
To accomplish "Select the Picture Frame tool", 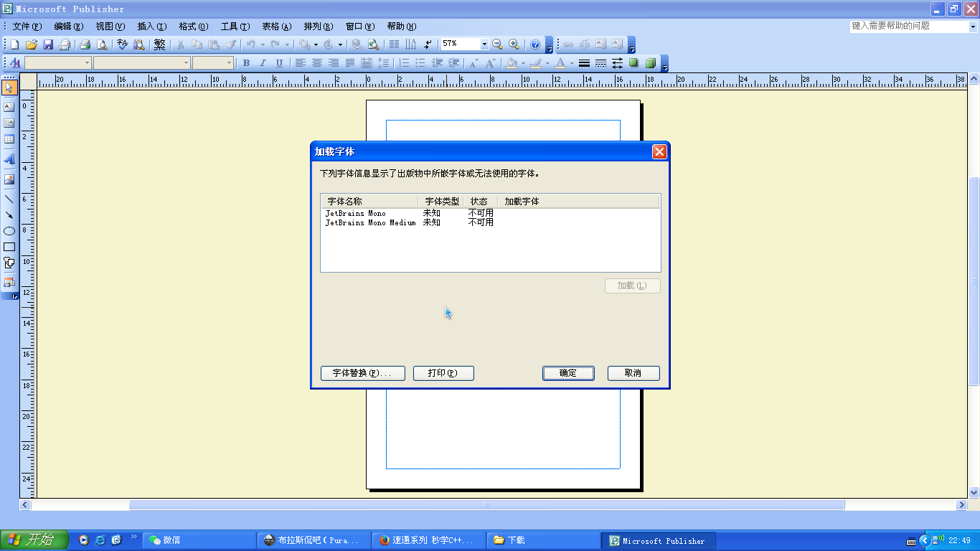I will pos(9,179).
